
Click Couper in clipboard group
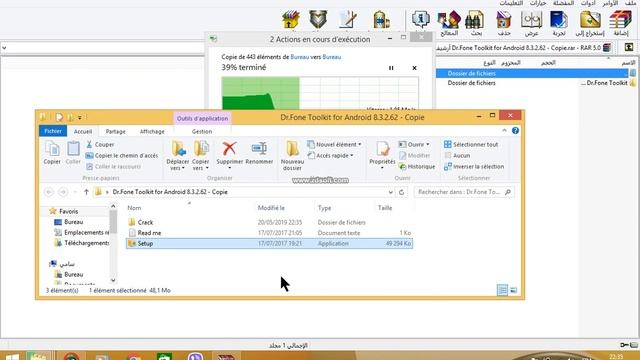click(x=100, y=144)
